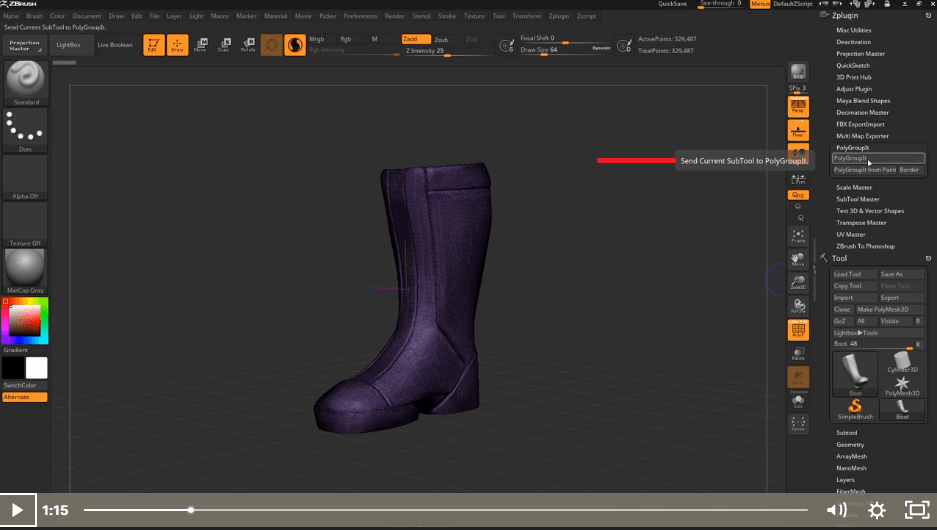Expand the Decimation Master plugin section
Screen dimensions: 937x530
coord(862,113)
